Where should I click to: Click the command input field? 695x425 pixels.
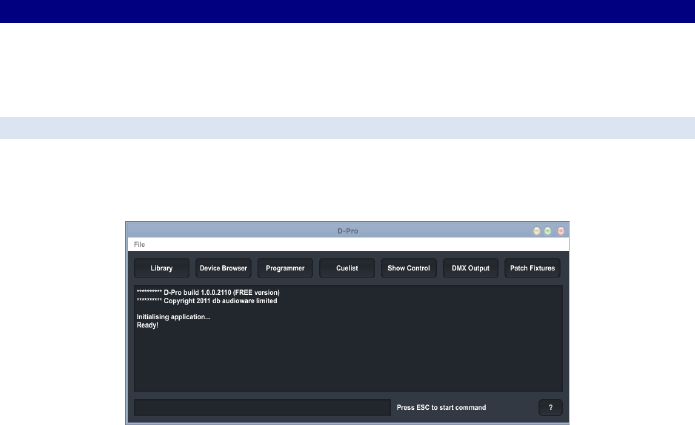(262, 407)
